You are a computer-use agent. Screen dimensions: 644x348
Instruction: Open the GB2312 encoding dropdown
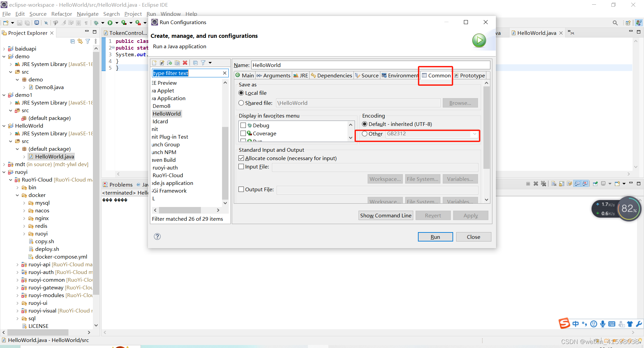474,134
